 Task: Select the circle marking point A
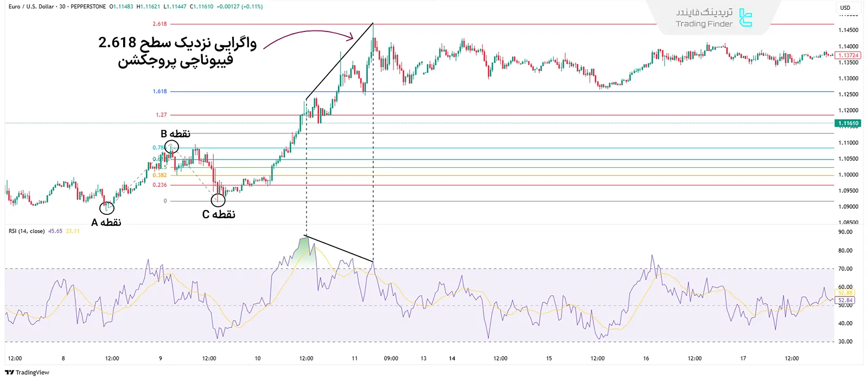pyautogui.click(x=107, y=208)
